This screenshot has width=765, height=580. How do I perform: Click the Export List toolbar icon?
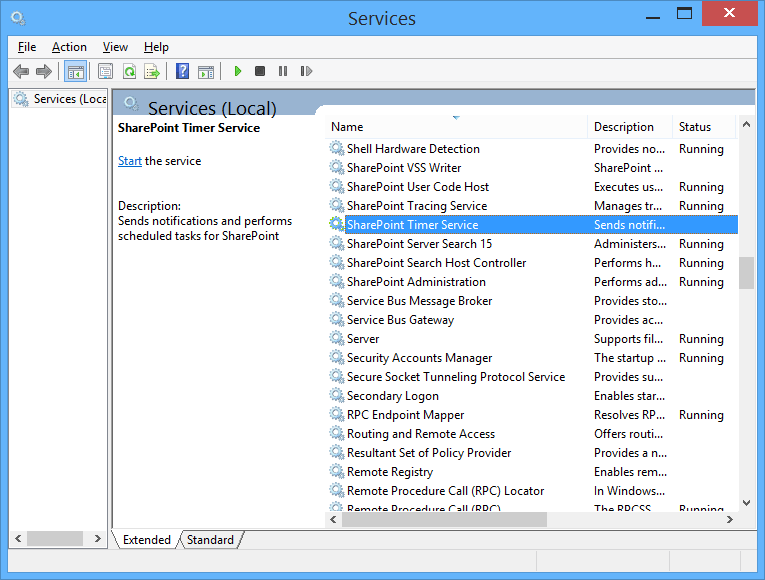click(152, 72)
